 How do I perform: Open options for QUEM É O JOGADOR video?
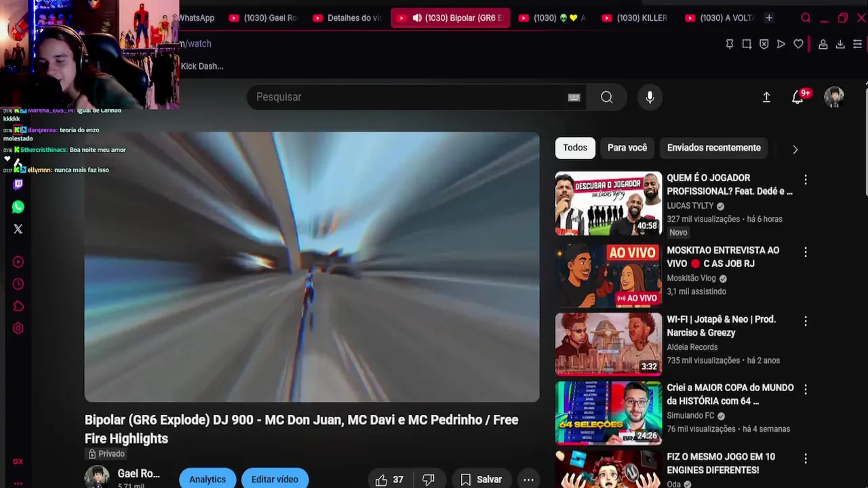(x=806, y=180)
